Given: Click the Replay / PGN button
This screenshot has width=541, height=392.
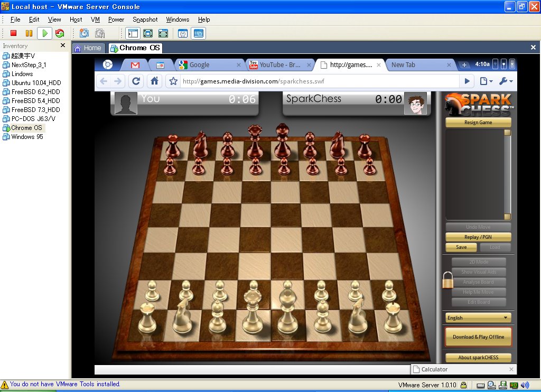Looking at the screenshot, I should [478, 237].
